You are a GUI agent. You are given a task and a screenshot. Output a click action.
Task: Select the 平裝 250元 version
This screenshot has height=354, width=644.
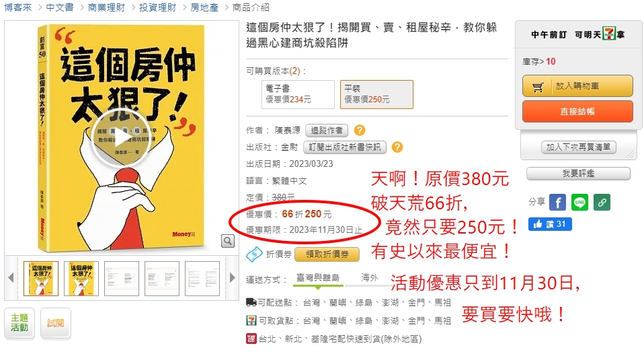coord(376,95)
